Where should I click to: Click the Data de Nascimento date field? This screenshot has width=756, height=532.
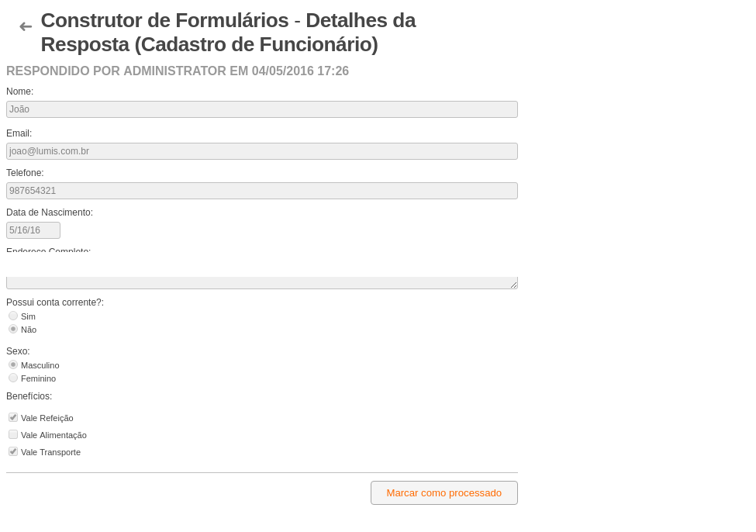33,230
